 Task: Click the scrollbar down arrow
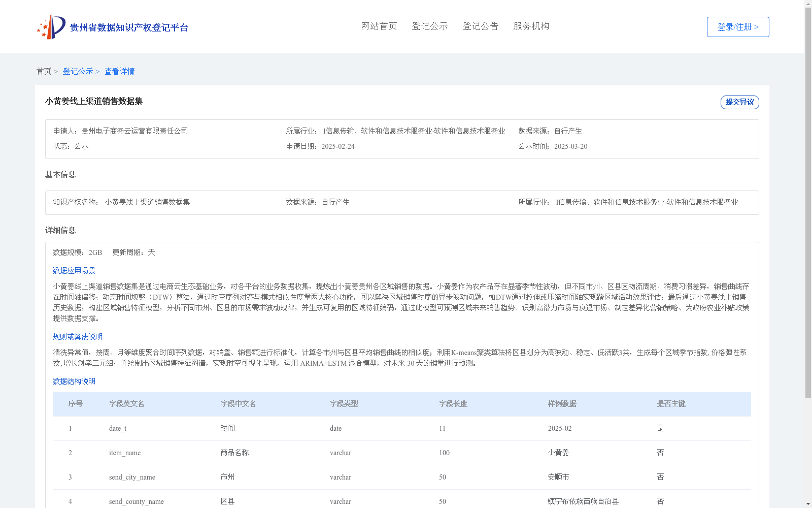[x=808, y=504]
